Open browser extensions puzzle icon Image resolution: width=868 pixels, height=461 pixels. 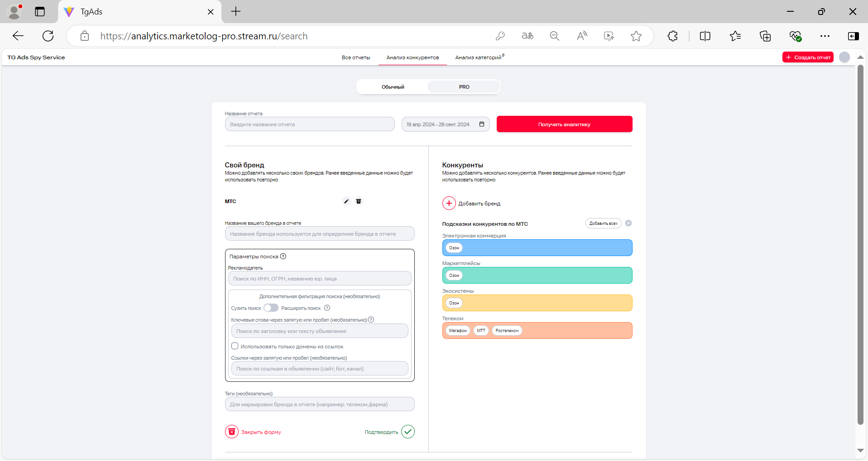tap(673, 36)
